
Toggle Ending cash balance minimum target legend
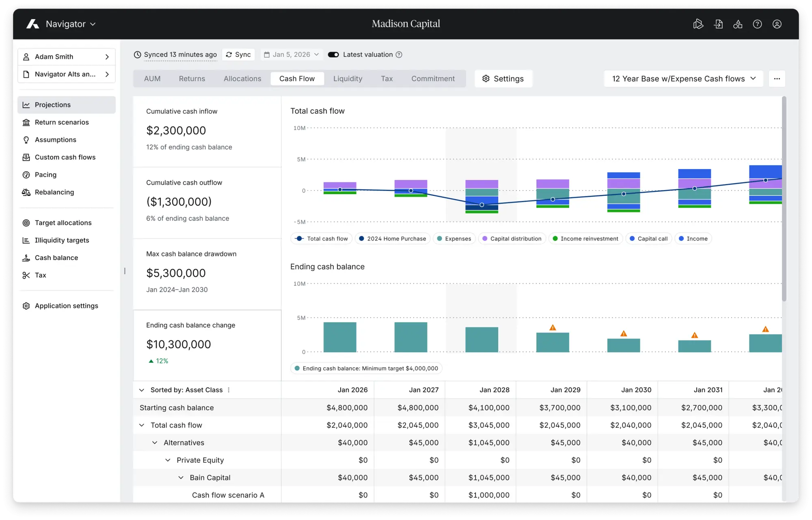click(x=366, y=368)
